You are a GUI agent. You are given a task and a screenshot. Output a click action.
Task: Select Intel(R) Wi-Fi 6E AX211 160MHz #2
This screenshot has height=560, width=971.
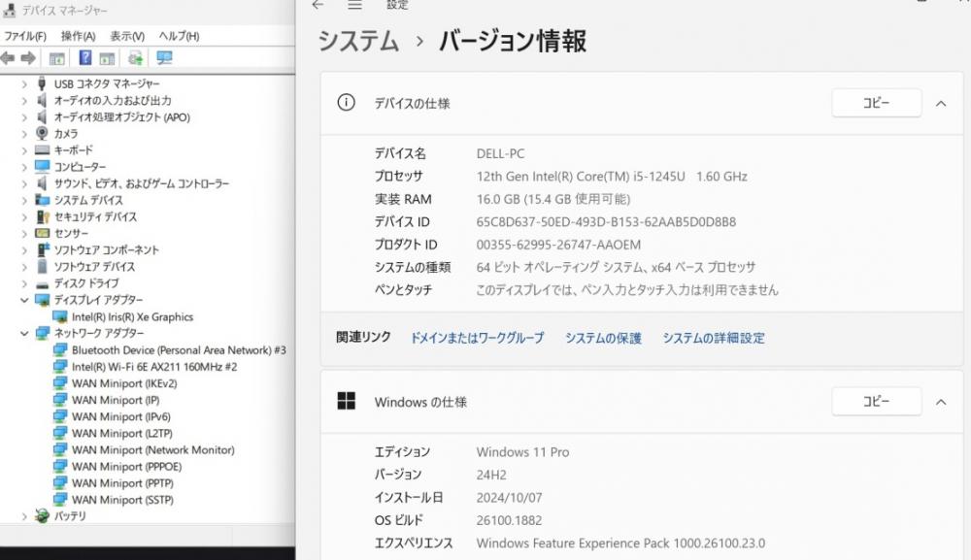tap(154, 367)
